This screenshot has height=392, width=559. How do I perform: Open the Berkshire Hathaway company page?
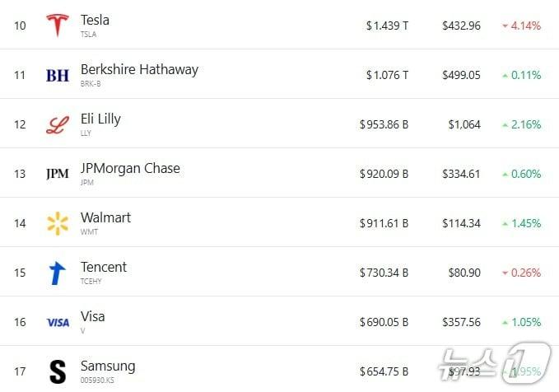pyautogui.click(x=139, y=69)
